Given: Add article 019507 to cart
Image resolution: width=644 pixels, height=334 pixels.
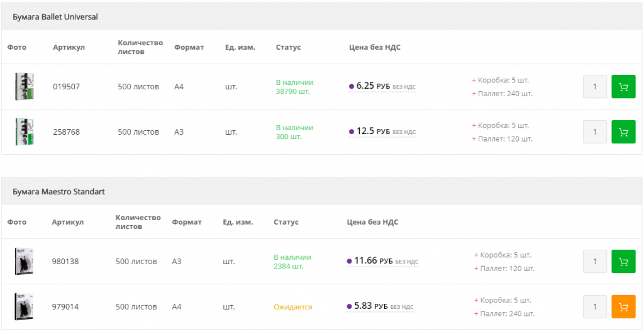Looking at the screenshot, I should (623, 87).
